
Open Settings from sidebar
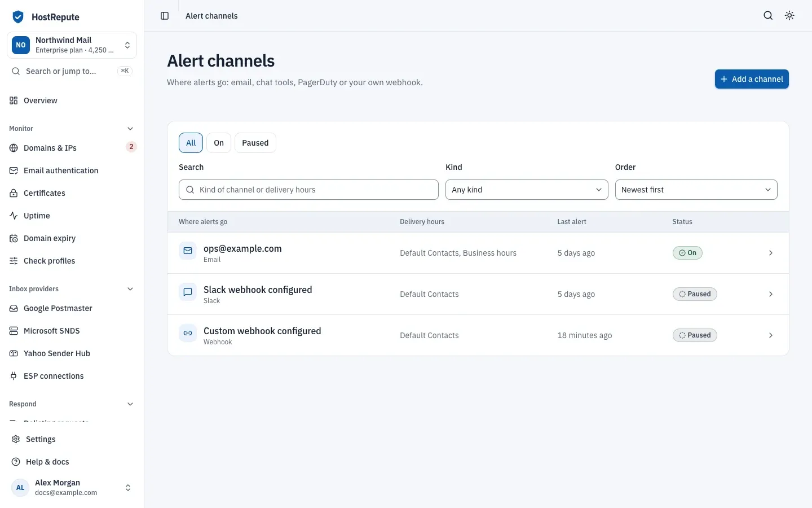pos(72,439)
